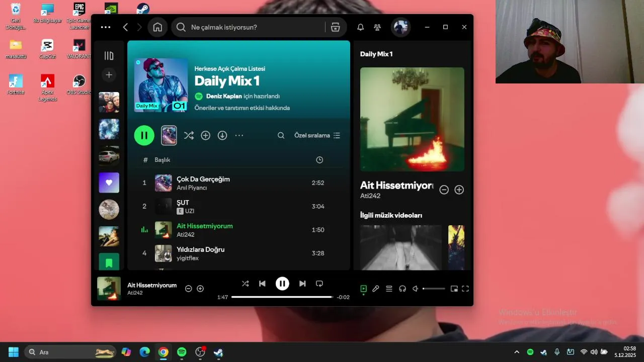Viewport: 644px width, 362px height.
Task: Hide song with minus icon in right panel
Action: (x=444, y=190)
